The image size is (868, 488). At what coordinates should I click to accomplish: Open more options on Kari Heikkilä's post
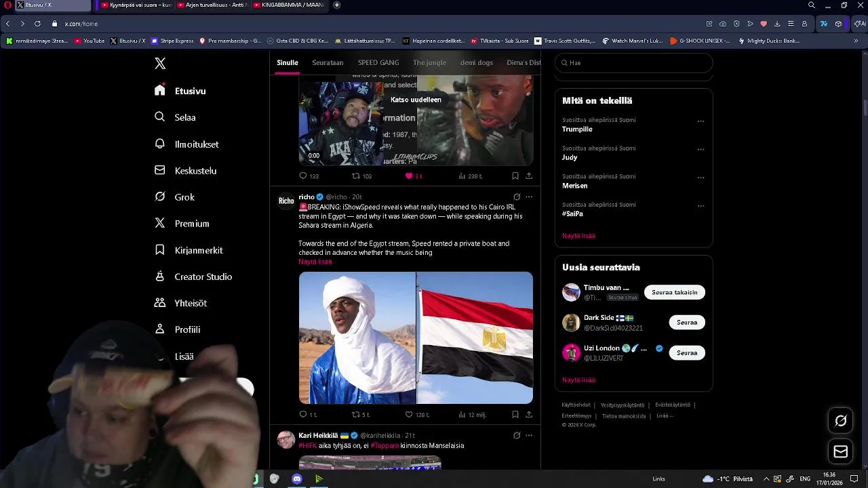point(529,435)
